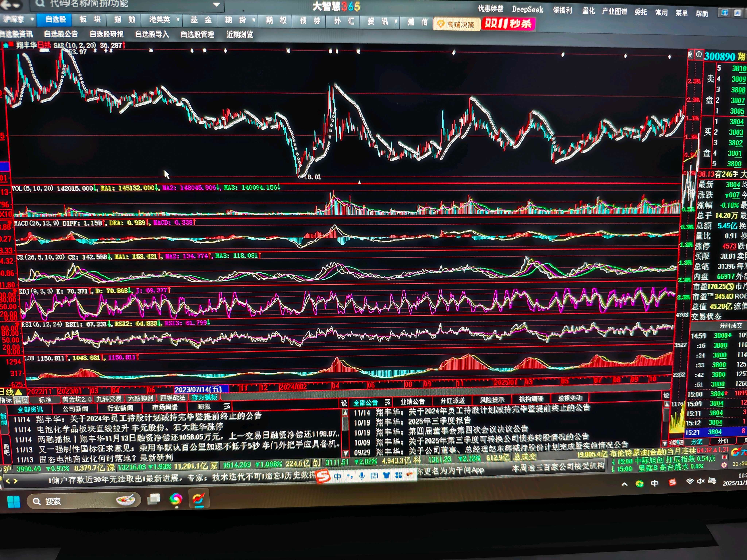Toggle 模板 mode in indicator bar
This screenshot has width=747, height=560.
tap(21, 400)
